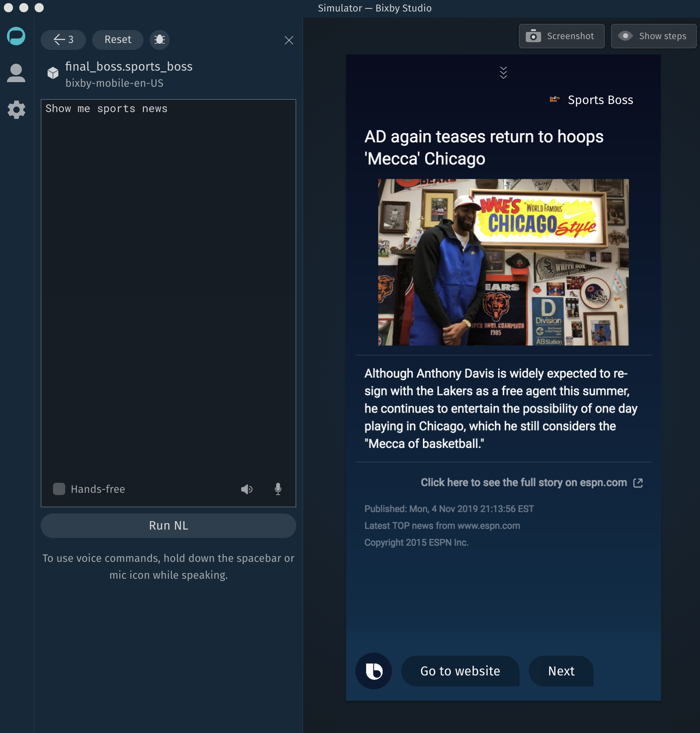Open the Anthony Davis article image
The height and width of the screenshot is (733, 700).
[504, 262]
